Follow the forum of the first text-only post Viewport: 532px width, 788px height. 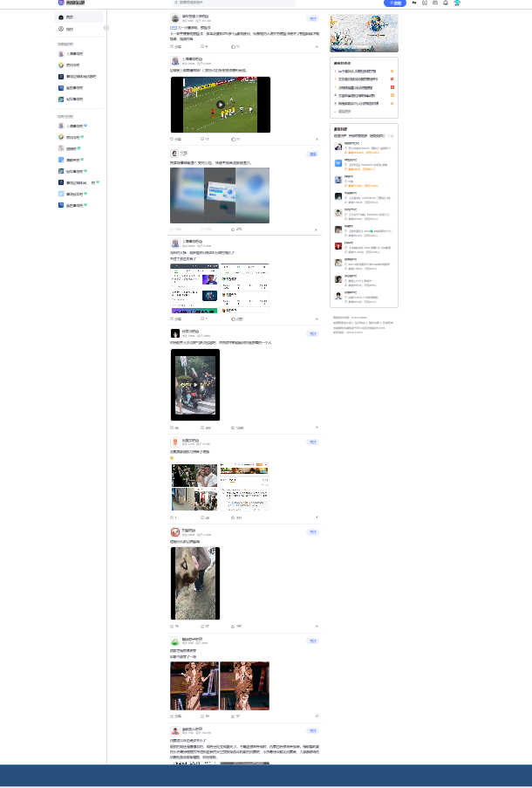click(x=312, y=18)
